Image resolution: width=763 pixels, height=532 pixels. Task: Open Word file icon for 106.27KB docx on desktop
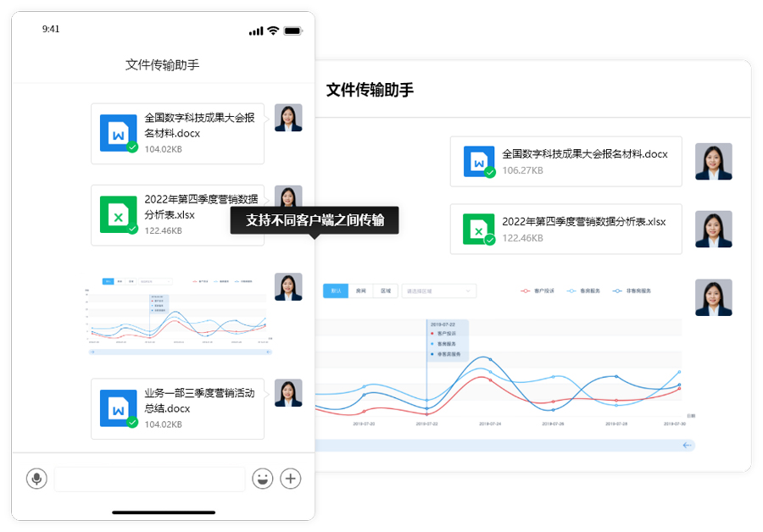pyautogui.click(x=479, y=162)
